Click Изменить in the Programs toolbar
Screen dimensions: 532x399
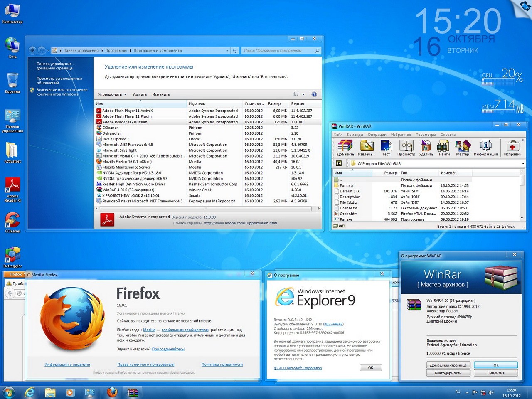click(161, 94)
